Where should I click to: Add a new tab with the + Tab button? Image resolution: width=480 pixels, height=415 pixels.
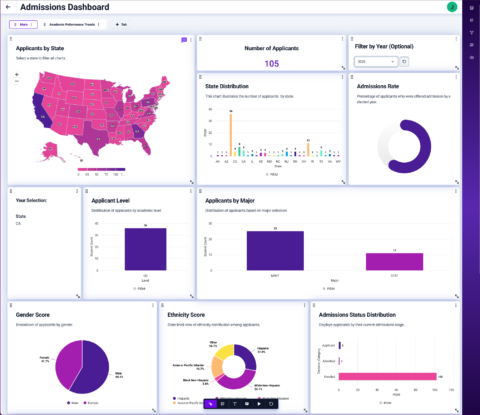[121, 24]
